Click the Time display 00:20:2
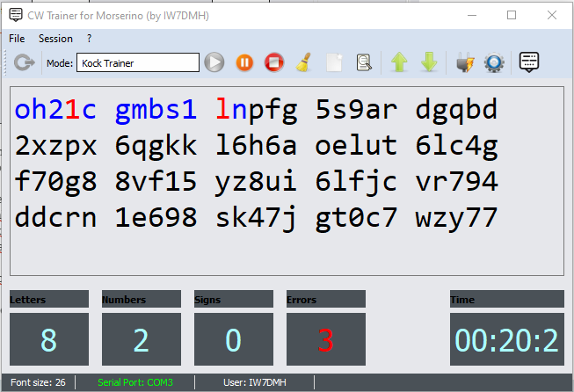The image size is (574, 392). coord(507,339)
